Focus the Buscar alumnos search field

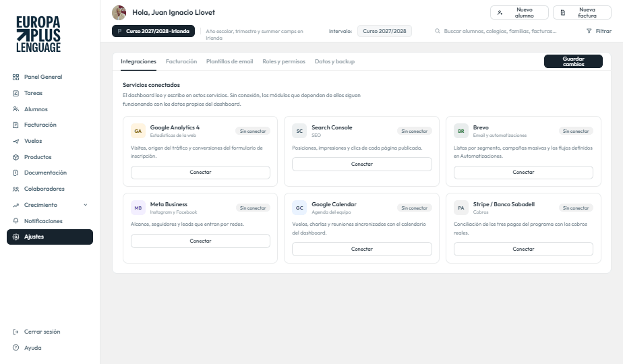point(500,31)
